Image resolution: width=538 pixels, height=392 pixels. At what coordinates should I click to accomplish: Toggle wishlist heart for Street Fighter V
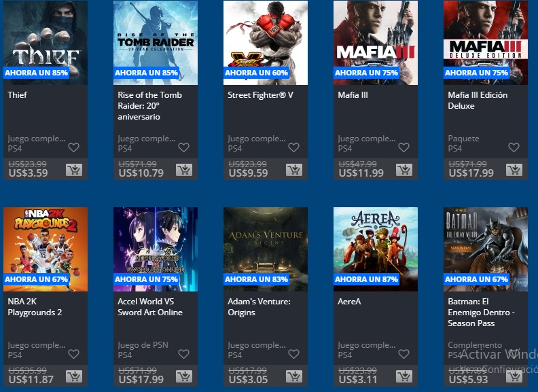(x=293, y=147)
